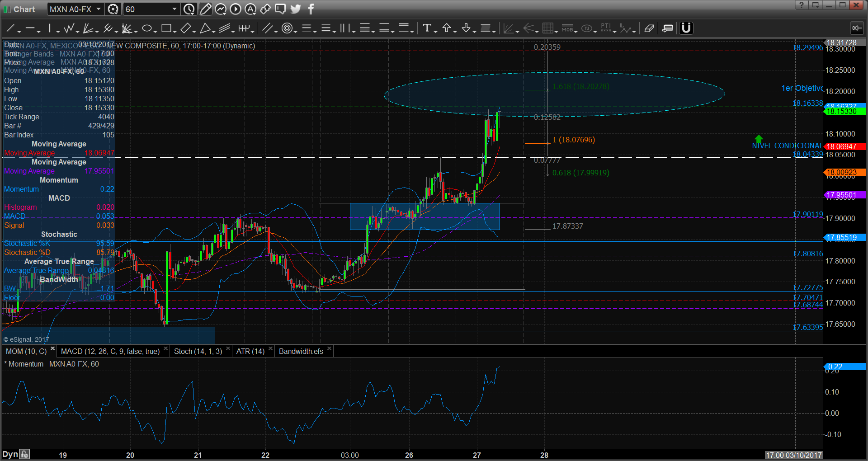Select the horizontal line tool

click(x=30, y=28)
